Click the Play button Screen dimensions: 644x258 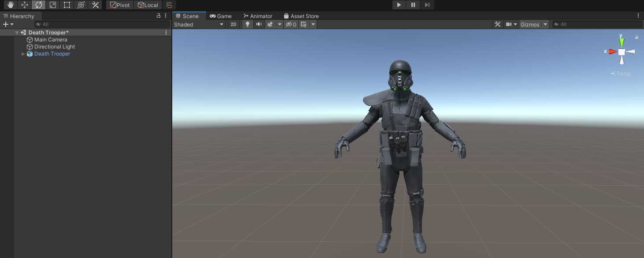399,5
